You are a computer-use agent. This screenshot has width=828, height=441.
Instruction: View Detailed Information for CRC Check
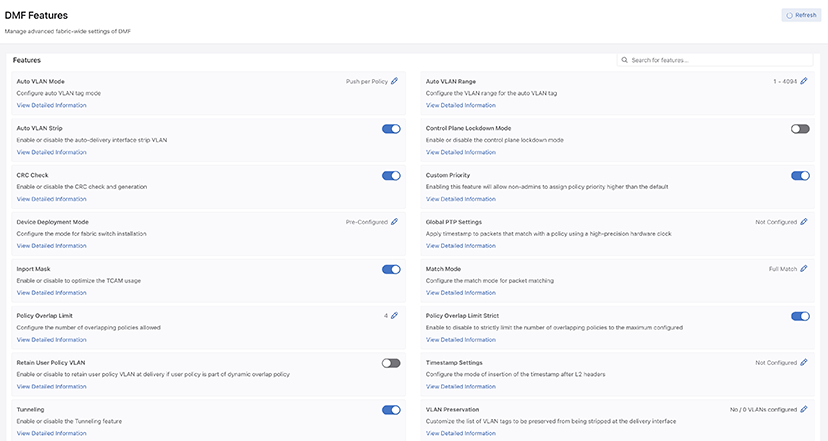51,199
